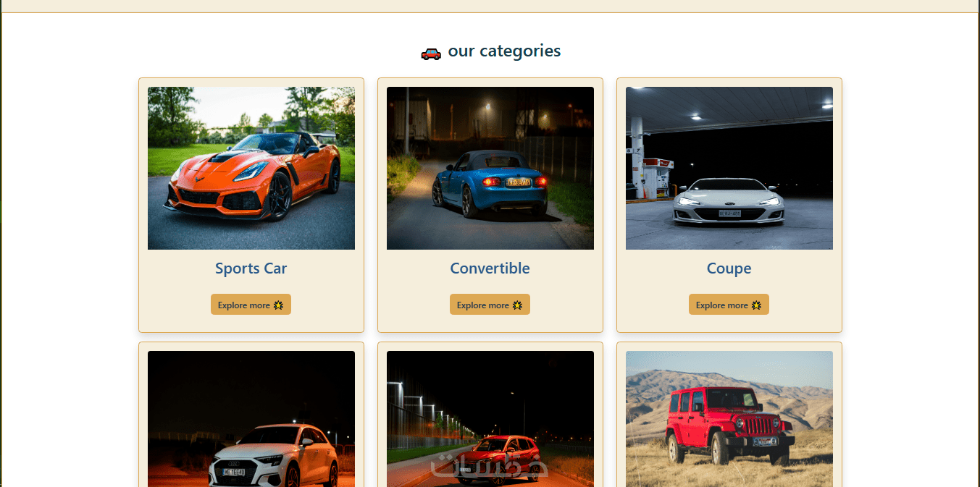Select the white coupe at gas station photo
Image resolution: width=980 pixels, height=487 pixels.
click(x=729, y=169)
